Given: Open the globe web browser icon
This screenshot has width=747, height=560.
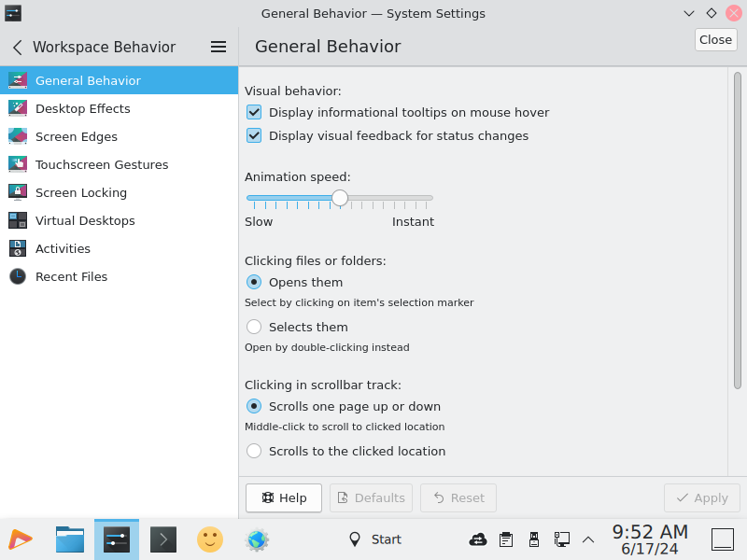Looking at the screenshot, I should [x=257, y=539].
